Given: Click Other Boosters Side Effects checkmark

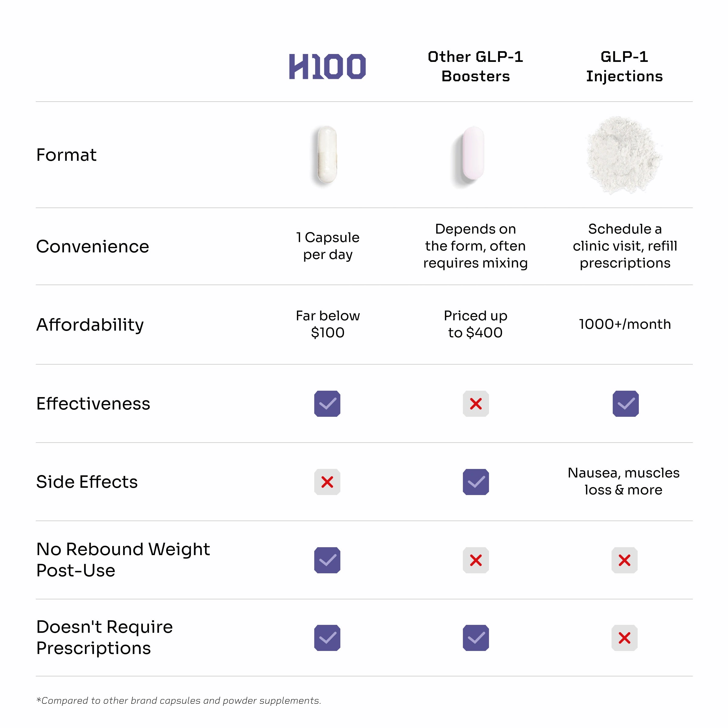Looking at the screenshot, I should (476, 482).
